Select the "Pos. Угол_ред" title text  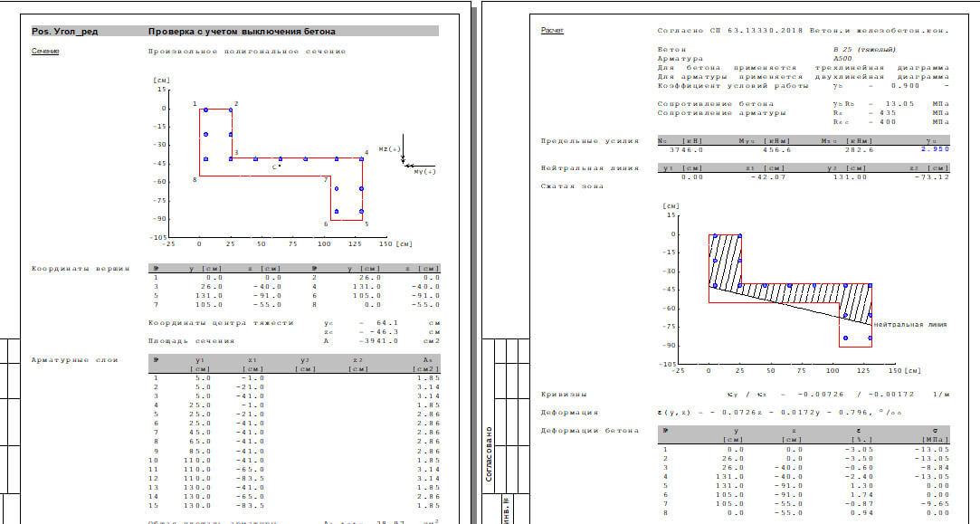tap(64, 32)
